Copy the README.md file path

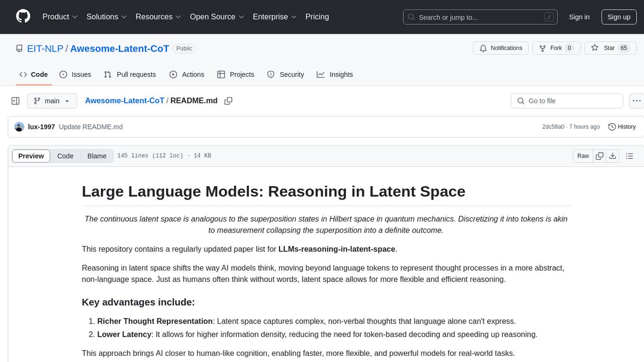tap(228, 101)
